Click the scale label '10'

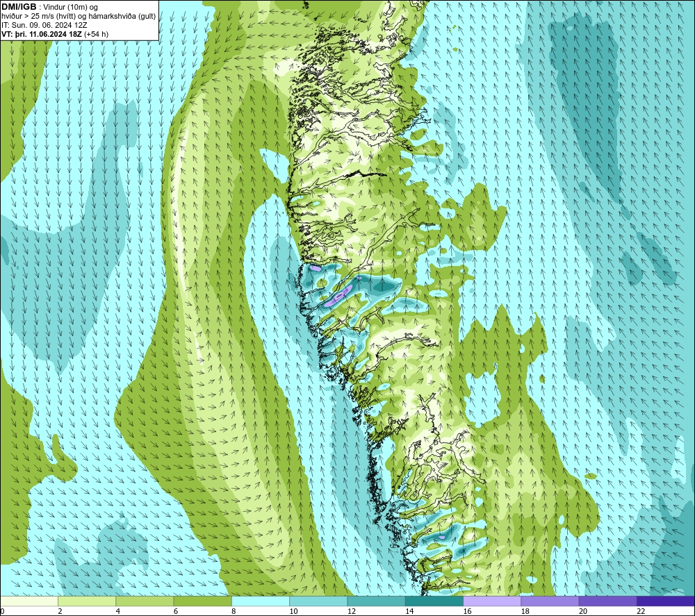point(293,611)
